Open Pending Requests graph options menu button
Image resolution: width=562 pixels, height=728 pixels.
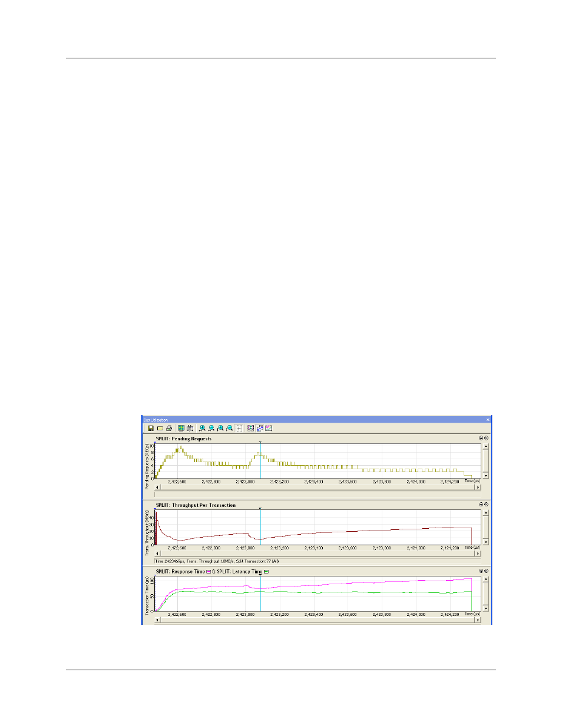pos(481,438)
